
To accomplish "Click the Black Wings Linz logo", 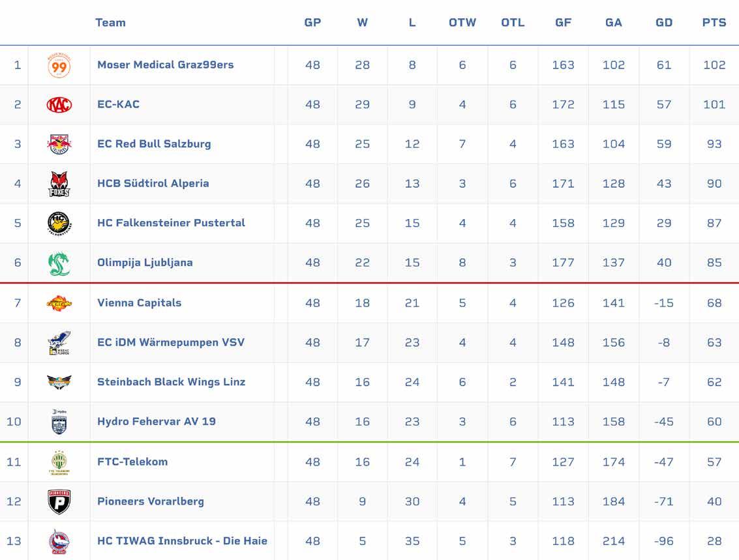I will [59, 382].
